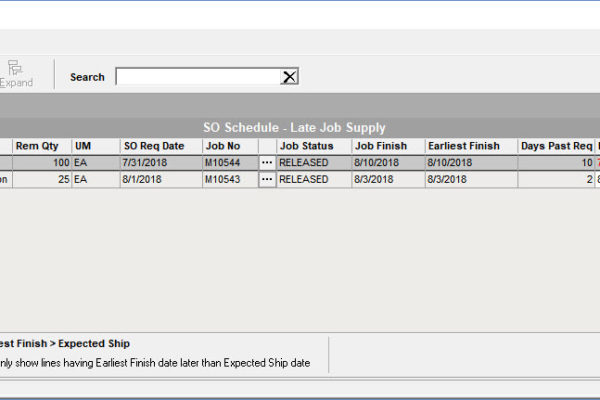Sort by Job No column header
Viewport: 600px width, 400px height.
pyautogui.click(x=230, y=146)
